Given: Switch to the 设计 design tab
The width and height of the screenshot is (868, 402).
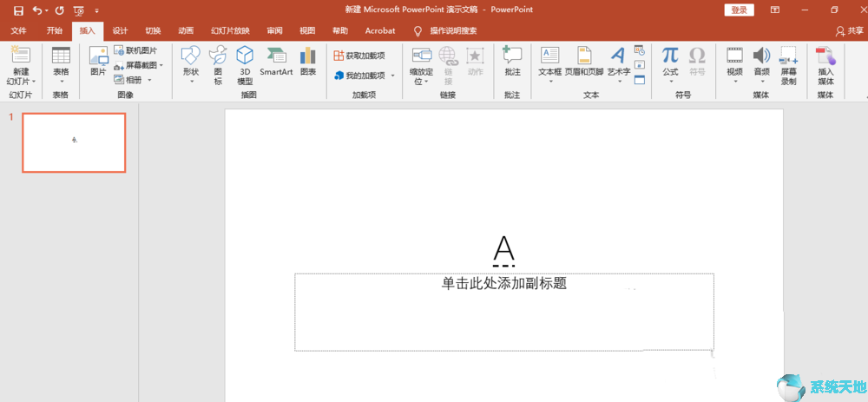Looking at the screenshot, I should [120, 30].
